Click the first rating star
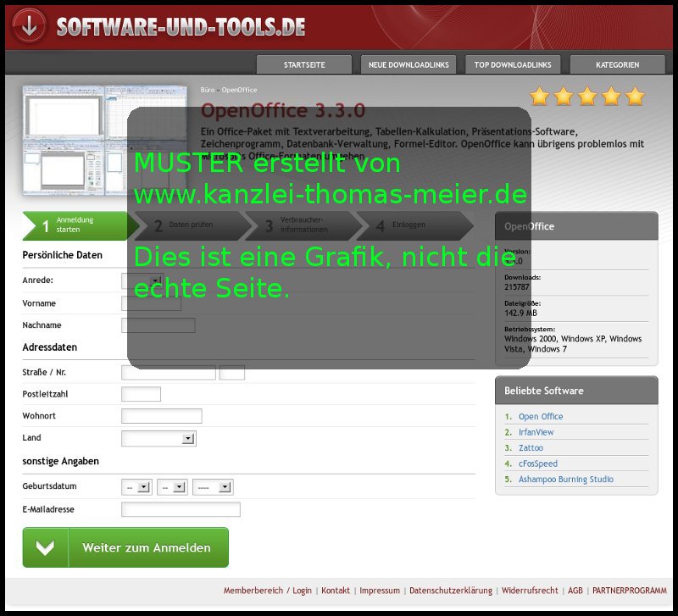The height and width of the screenshot is (616, 678). point(539,96)
